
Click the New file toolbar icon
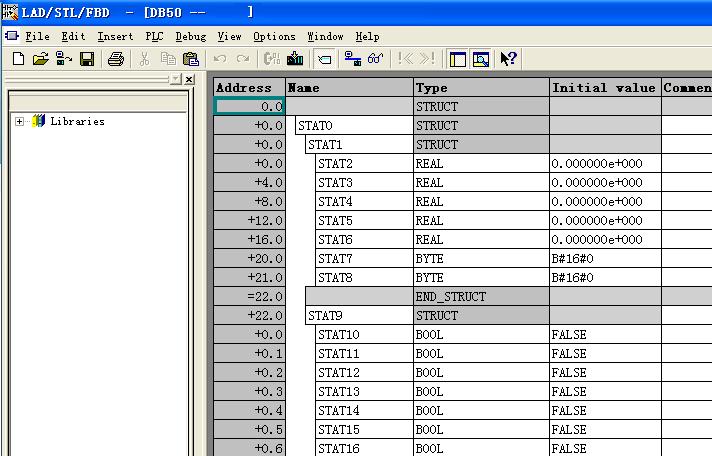point(18,59)
